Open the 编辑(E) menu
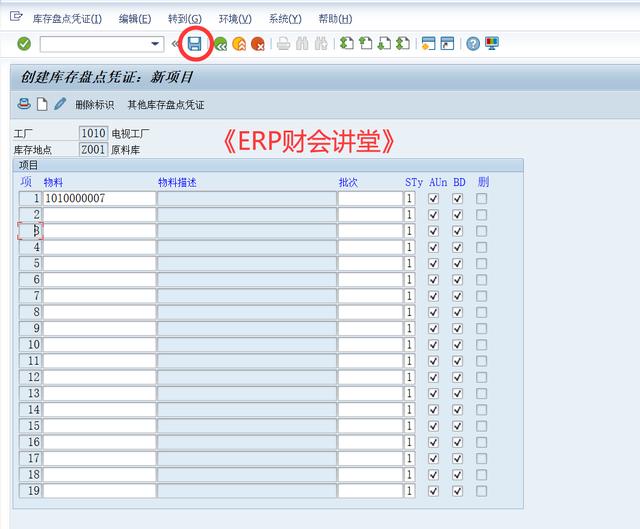The image size is (640, 529). point(135,19)
